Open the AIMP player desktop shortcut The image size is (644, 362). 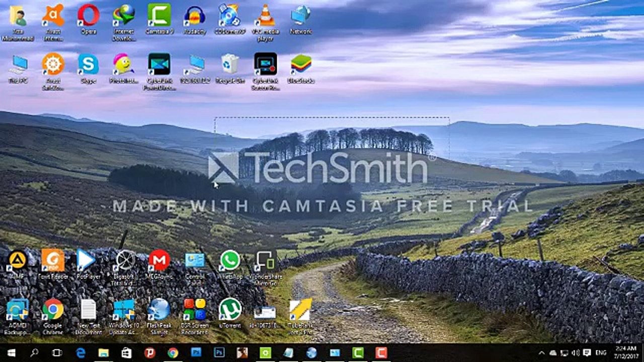pyautogui.click(x=18, y=264)
